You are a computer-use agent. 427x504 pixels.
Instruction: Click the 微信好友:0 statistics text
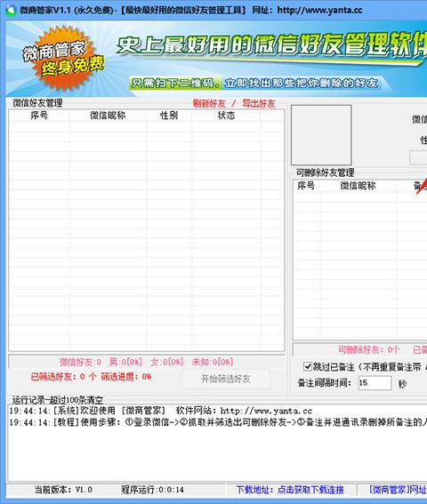80,363
